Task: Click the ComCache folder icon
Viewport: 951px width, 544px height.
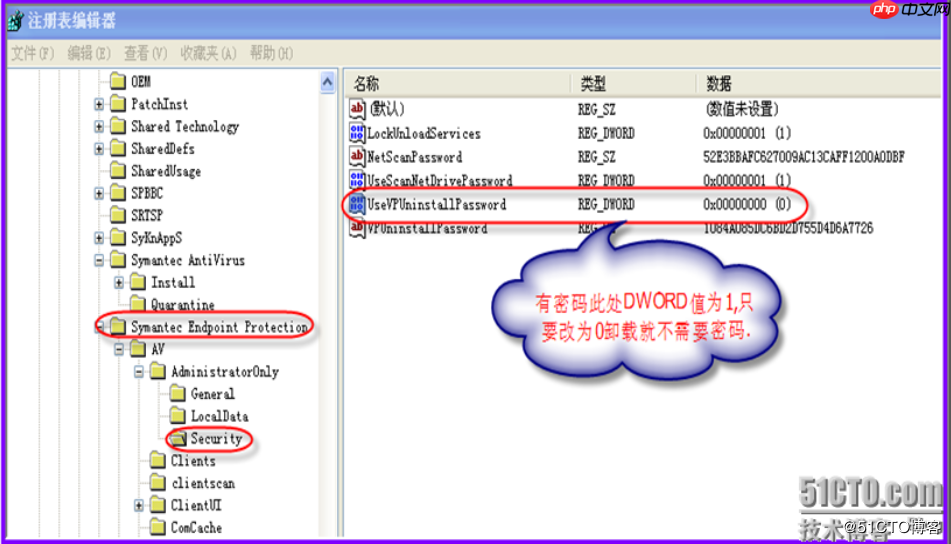Action: [x=158, y=527]
